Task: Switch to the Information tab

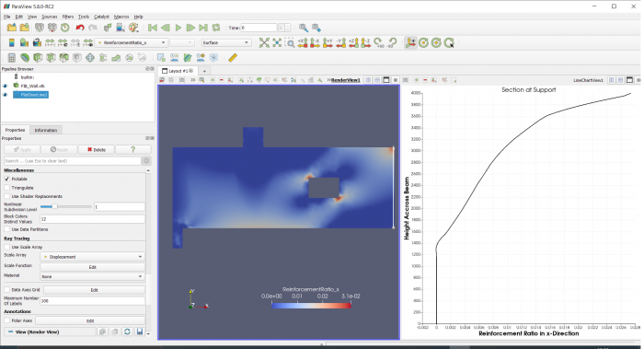Action: click(x=46, y=131)
